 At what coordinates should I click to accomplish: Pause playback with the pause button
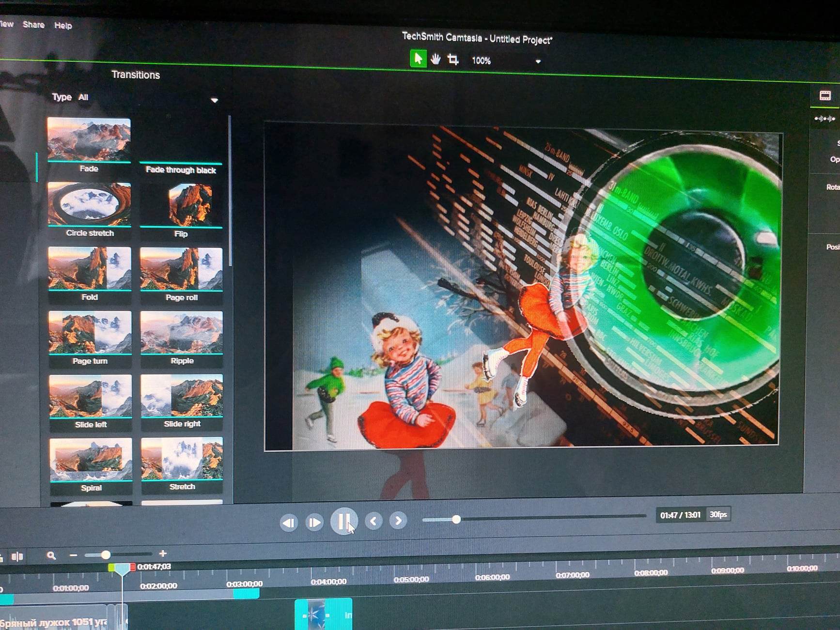pos(344,521)
